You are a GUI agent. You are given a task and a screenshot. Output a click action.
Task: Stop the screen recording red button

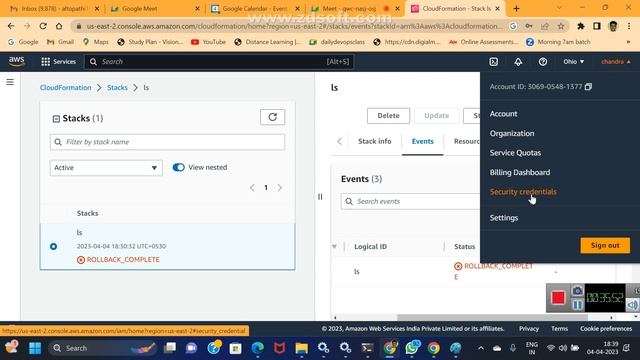point(558,298)
